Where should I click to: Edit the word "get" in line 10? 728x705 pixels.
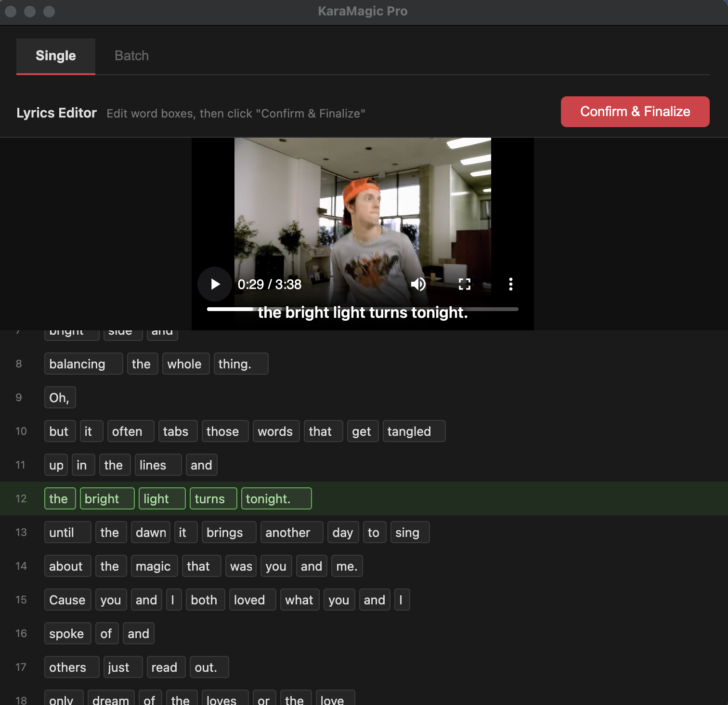pyautogui.click(x=363, y=431)
